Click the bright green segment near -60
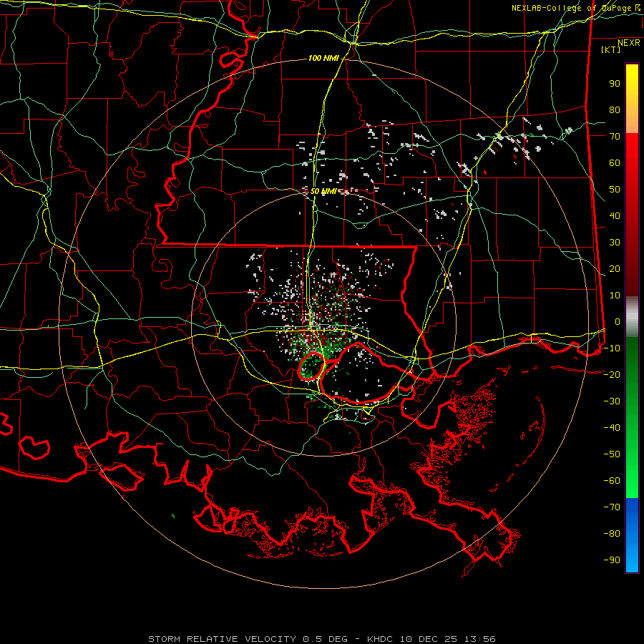 click(x=632, y=481)
